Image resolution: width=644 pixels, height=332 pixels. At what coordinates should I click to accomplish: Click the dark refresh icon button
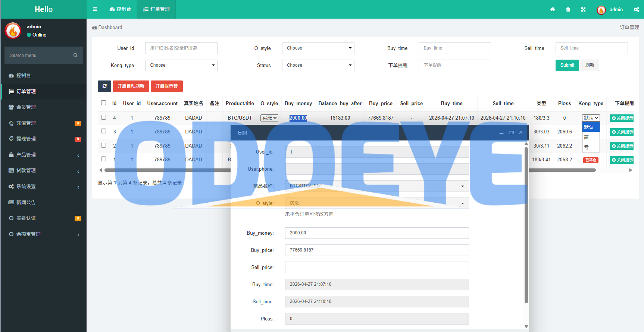[x=104, y=86]
